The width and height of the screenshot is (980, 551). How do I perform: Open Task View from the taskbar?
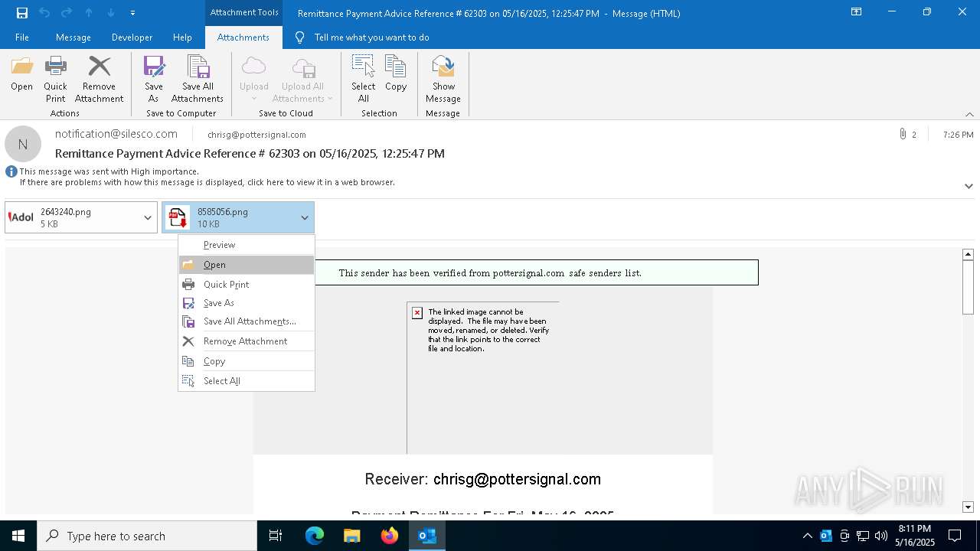click(x=276, y=536)
